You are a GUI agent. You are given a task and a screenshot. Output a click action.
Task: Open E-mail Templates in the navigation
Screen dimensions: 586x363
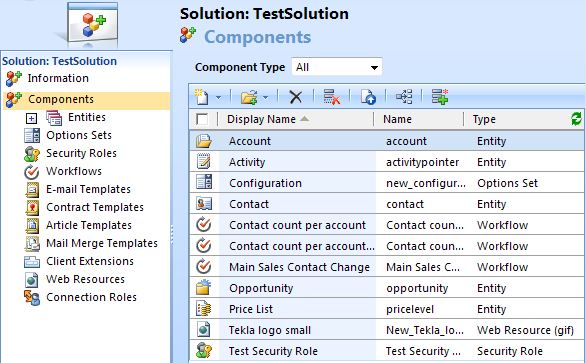[88, 189]
